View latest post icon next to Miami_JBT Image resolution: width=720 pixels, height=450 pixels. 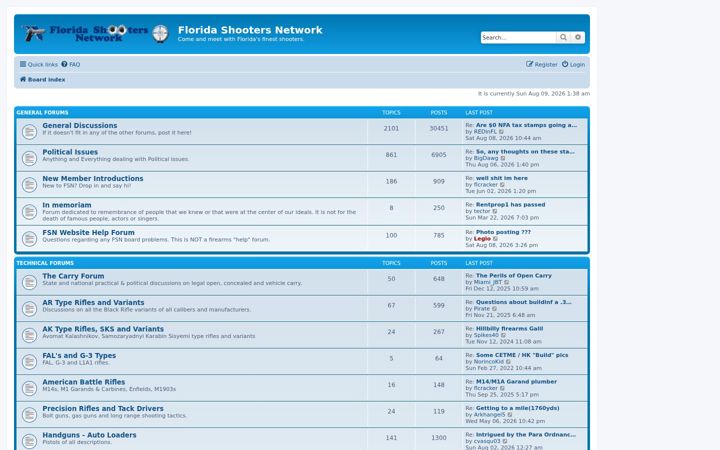[507, 282]
